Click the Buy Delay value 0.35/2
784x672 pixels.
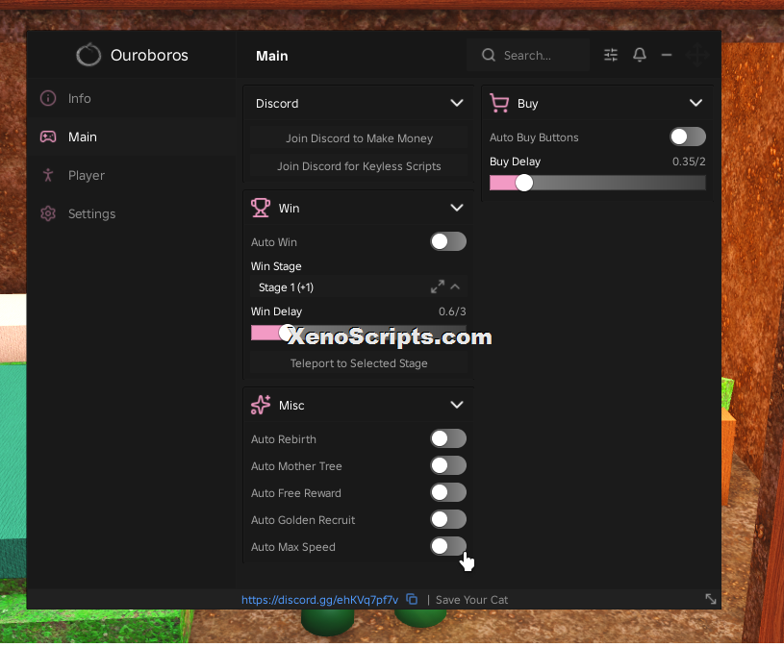point(689,162)
